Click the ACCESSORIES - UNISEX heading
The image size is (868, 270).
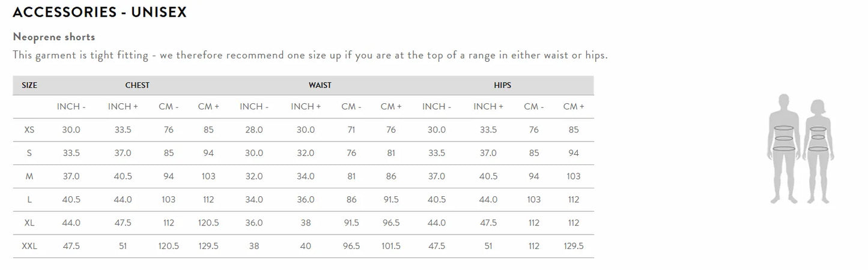click(x=100, y=12)
